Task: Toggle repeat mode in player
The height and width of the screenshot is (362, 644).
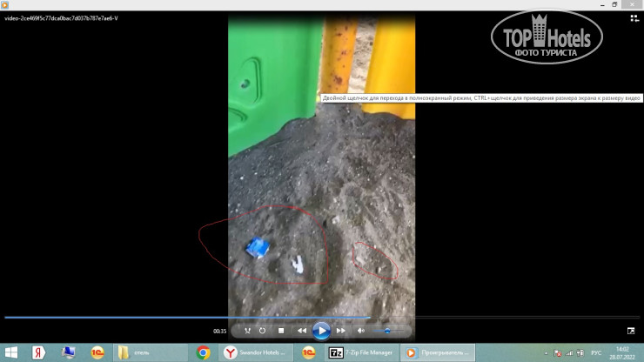Action: [263, 331]
